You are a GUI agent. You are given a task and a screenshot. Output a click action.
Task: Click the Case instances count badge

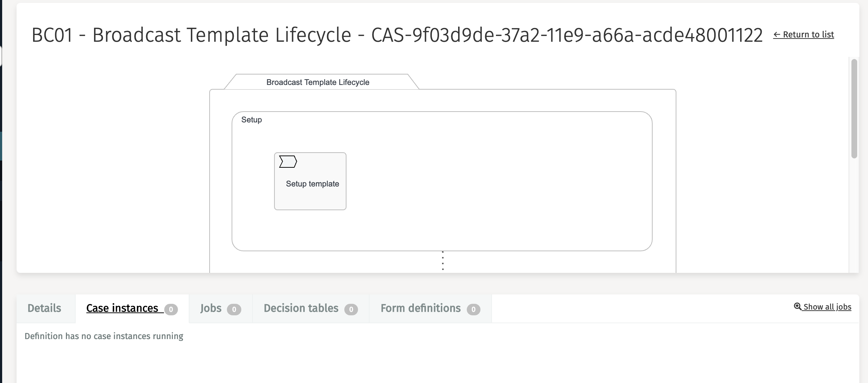[x=171, y=310]
